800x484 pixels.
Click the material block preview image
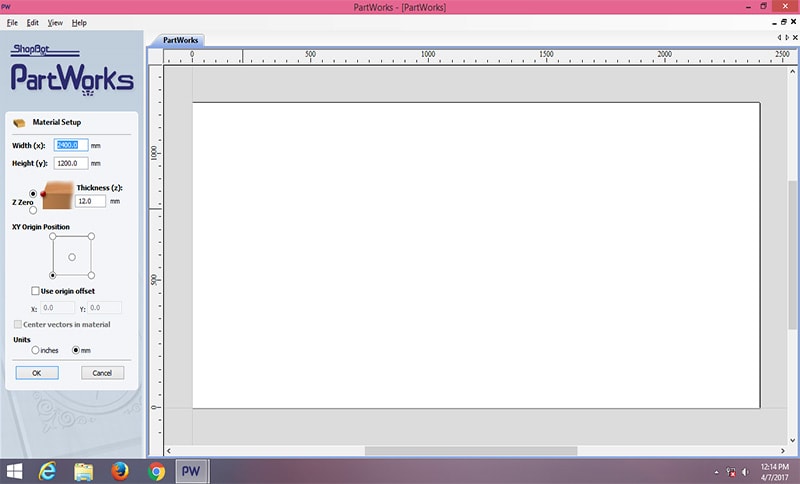[57, 195]
